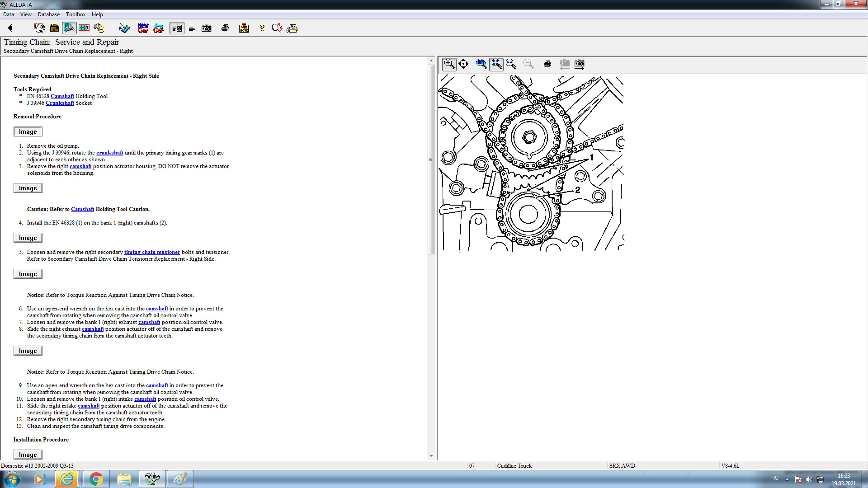868x488 pixels.
Task: Open Google Chrome from the taskbar
Action: tap(96, 479)
